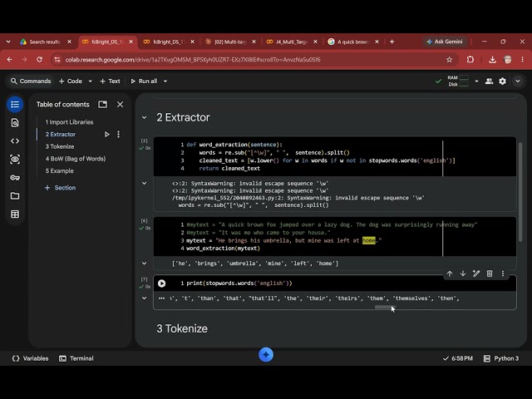Open the Variables panel
This screenshot has width=532, height=399.
(x=30, y=358)
